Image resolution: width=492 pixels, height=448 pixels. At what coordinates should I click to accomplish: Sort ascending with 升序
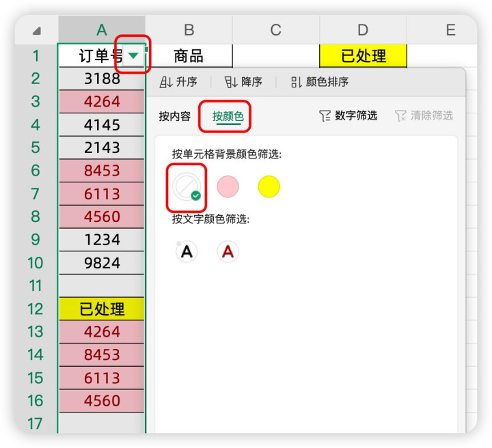tap(178, 82)
